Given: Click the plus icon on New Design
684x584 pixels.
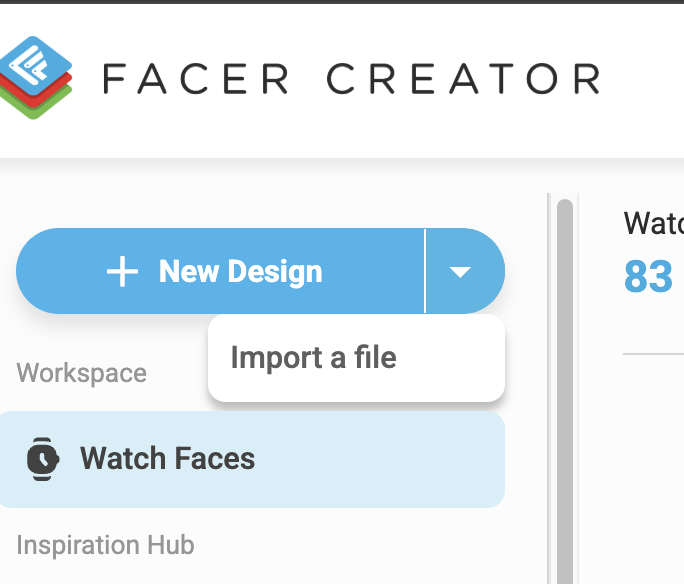Looking at the screenshot, I should pyautogui.click(x=122, y=271).
